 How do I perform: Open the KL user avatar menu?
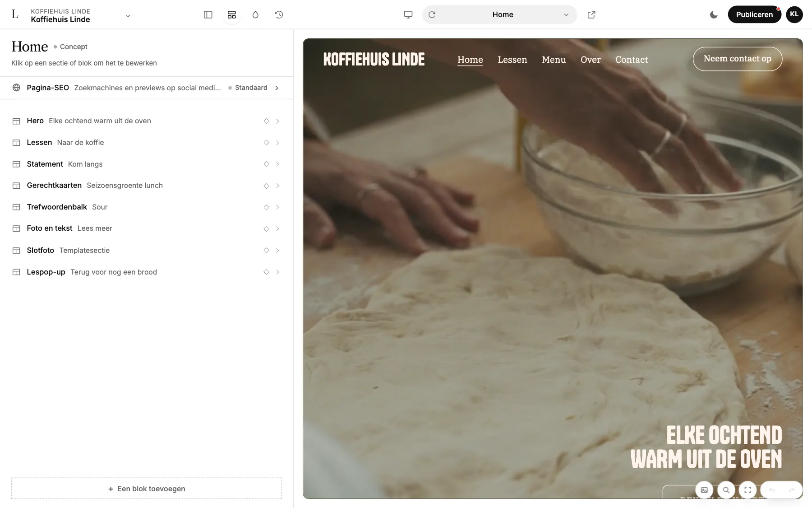794,14
